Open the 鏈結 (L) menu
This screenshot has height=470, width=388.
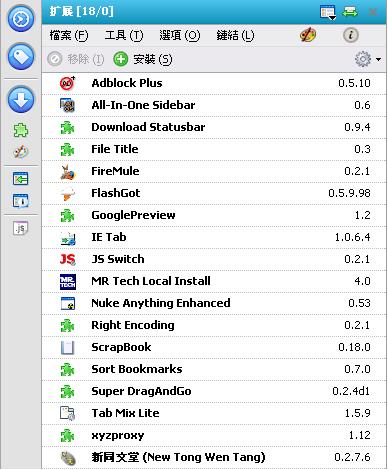click(235, 35)
